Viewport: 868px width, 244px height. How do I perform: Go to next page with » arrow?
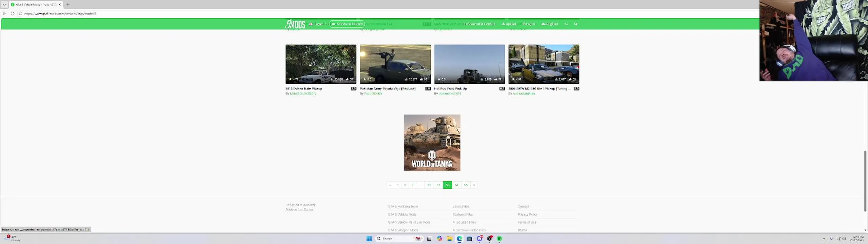474,185
